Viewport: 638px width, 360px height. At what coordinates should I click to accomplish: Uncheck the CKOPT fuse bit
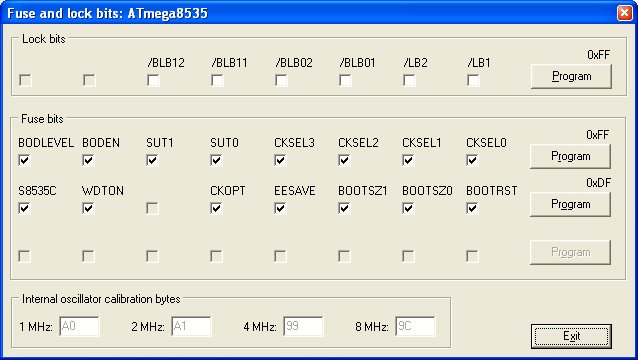[216, 208]
